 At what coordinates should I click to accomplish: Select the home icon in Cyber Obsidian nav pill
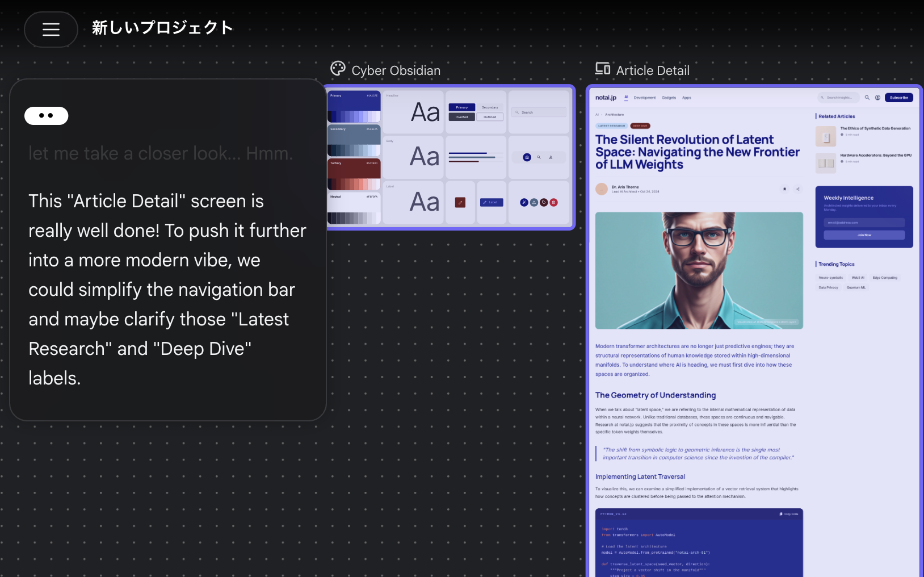pyautogui.click(x=527, y=157)
